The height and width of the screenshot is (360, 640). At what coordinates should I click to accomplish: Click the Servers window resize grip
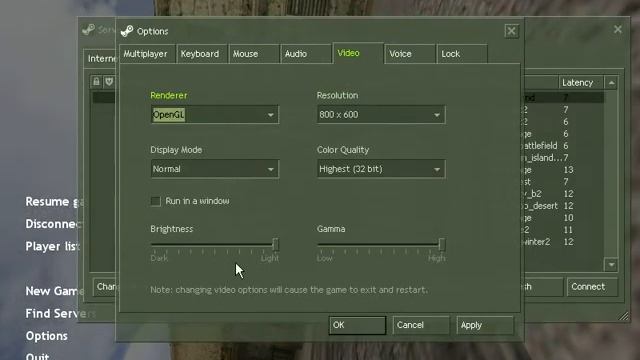coord(624,316)
